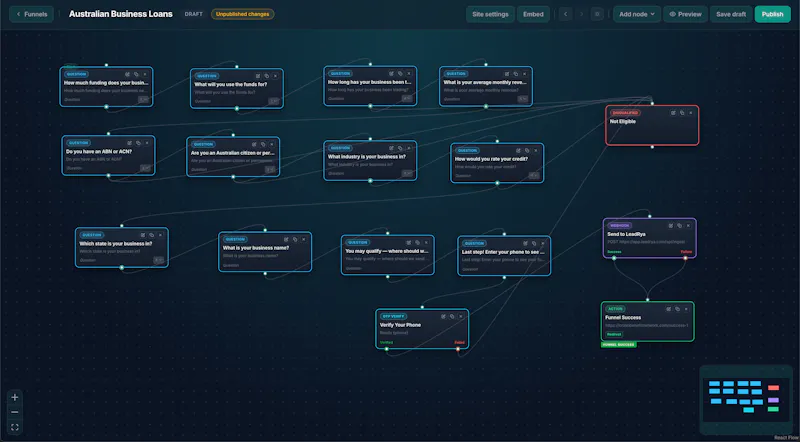
Task: Redo with the right arrow toolbar button
Action: click(581, 14)
